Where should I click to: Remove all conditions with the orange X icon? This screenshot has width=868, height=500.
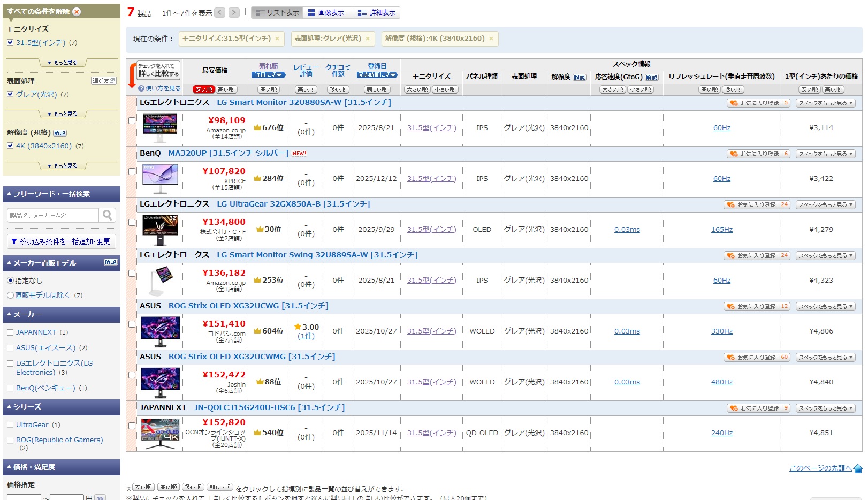click(x=77, y=12)
